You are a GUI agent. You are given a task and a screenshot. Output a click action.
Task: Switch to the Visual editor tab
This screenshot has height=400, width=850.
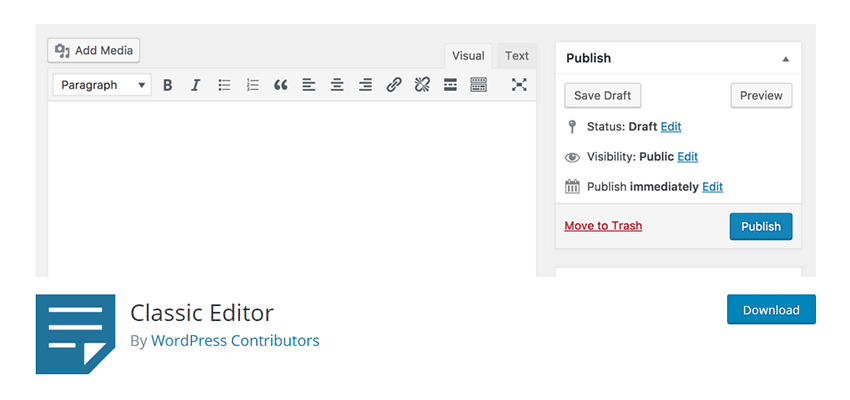coord(468,56)
